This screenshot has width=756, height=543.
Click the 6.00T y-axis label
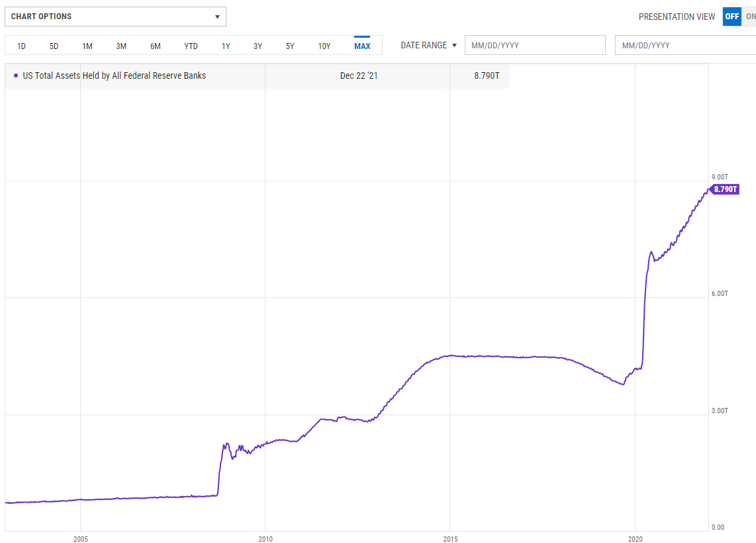[x=720, y=293]
